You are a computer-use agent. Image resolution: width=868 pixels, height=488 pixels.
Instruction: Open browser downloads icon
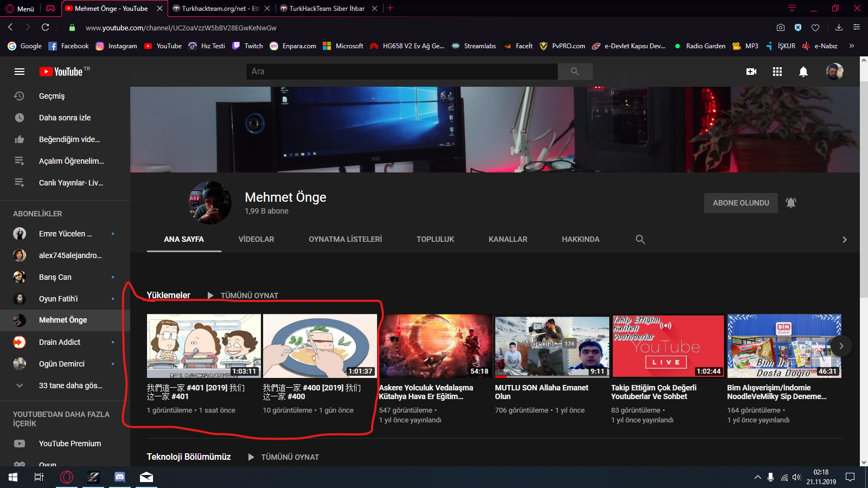tap(839, 28)
